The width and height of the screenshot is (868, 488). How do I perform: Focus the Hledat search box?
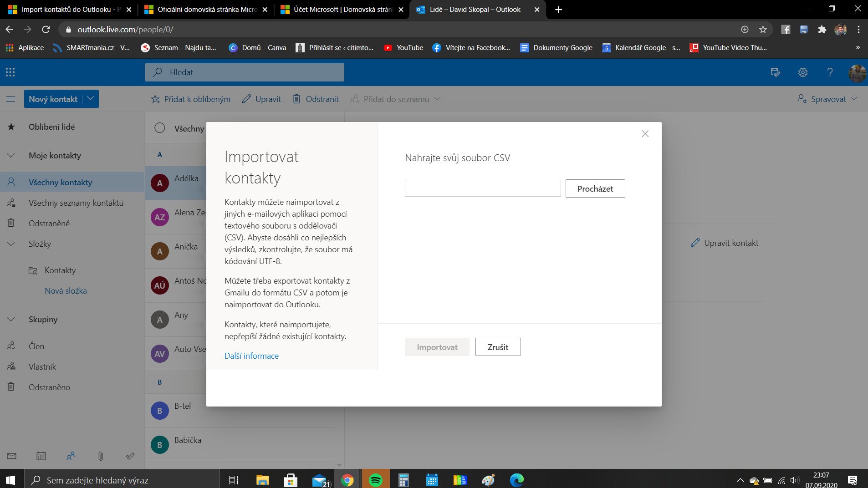tap(245, 72)
